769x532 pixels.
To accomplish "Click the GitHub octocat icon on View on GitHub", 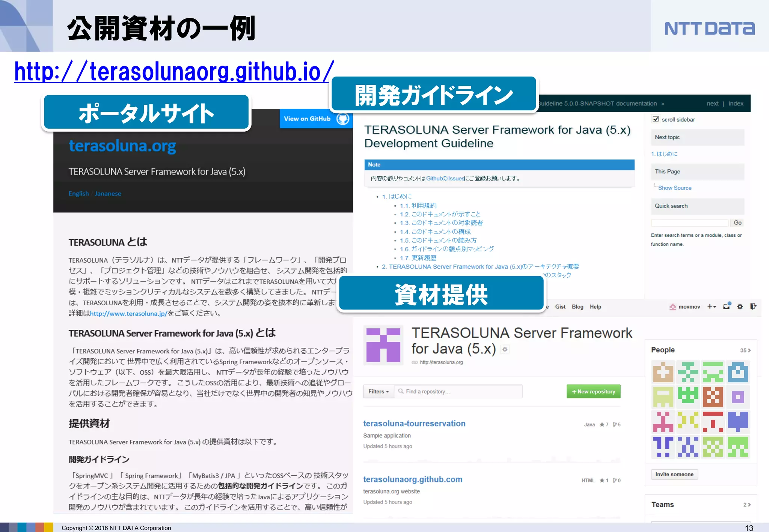I will tap(342, 119).
